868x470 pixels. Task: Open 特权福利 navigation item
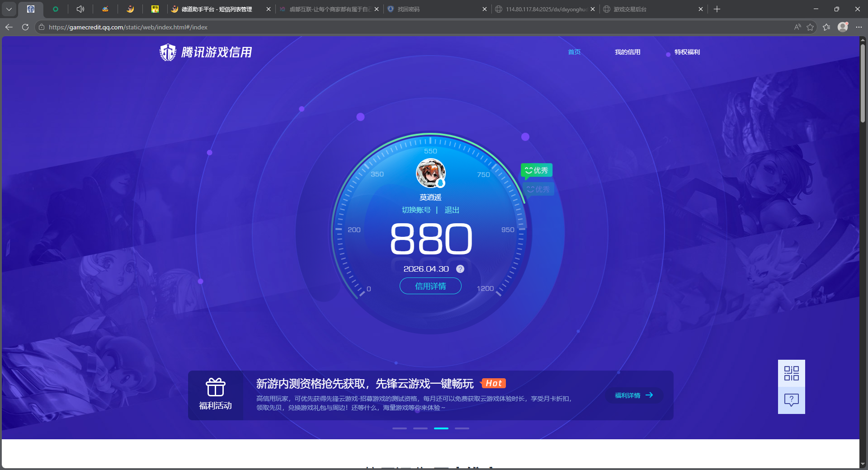click(x=687, y=52)
